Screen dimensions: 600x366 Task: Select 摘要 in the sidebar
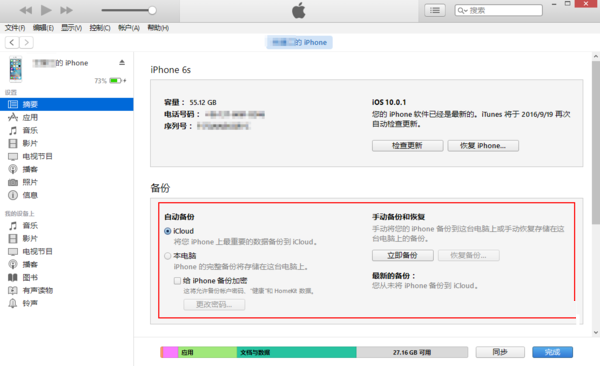coord(67,104)
